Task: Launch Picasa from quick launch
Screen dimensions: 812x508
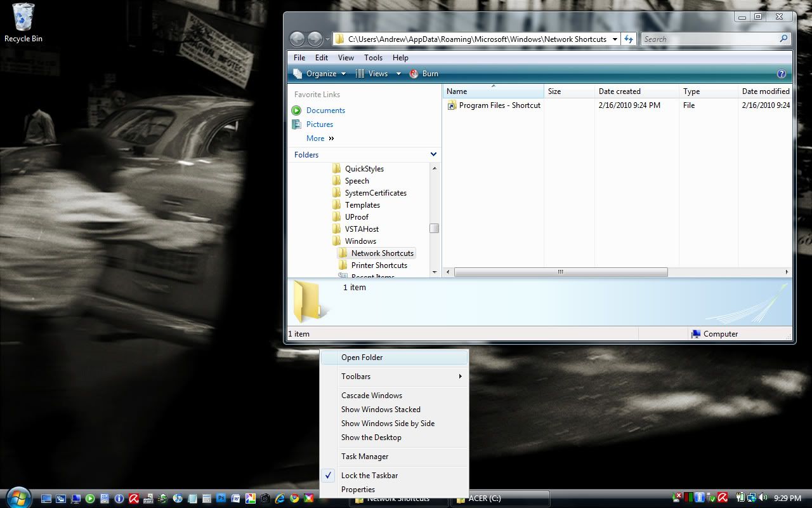Action: [x=251, y=498]
